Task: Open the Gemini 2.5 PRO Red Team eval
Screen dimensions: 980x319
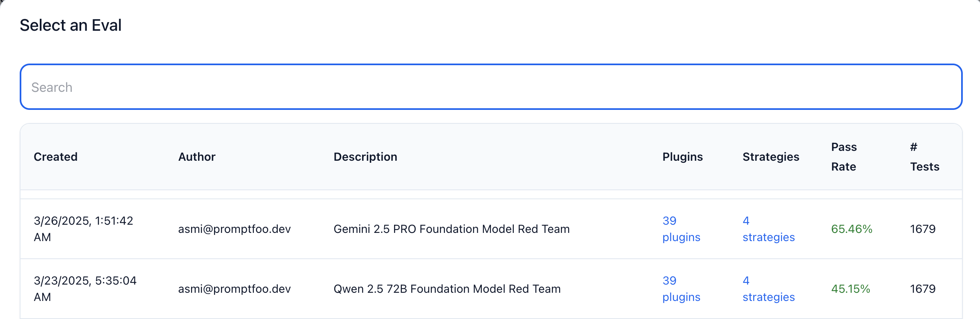Action: pos(451,229)
